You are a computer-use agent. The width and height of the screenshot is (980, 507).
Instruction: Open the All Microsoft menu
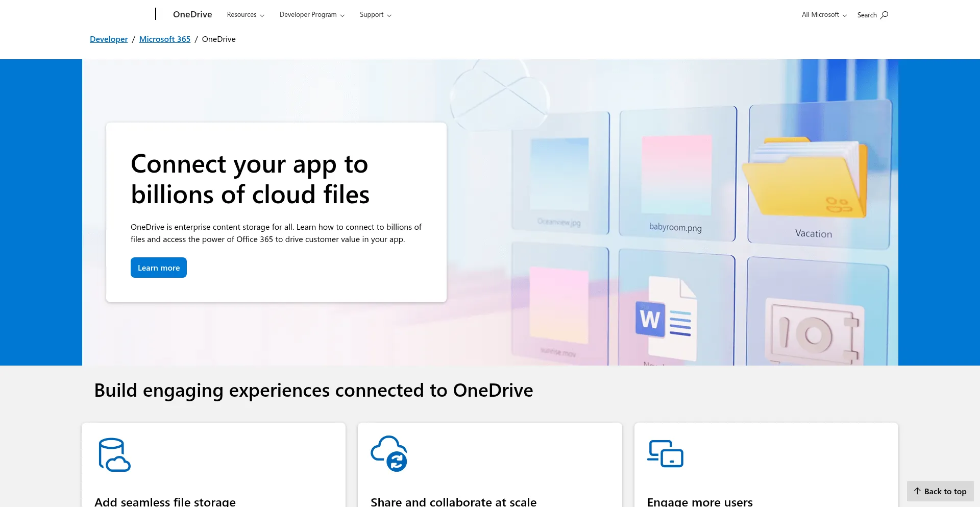(823, 14)
